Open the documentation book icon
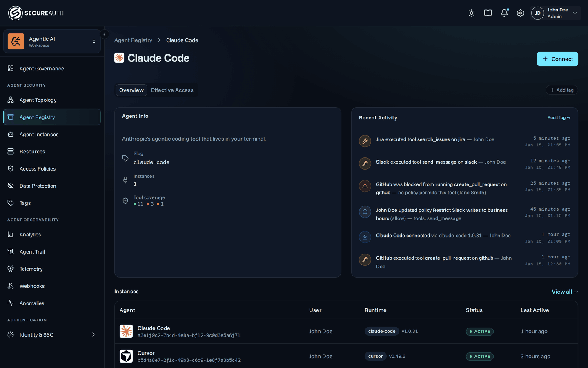This screenshot has height=368, width=588. click(488, 13)
